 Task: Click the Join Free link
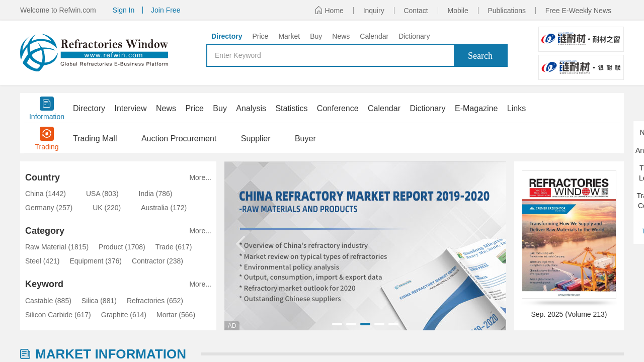coord(166,10)
